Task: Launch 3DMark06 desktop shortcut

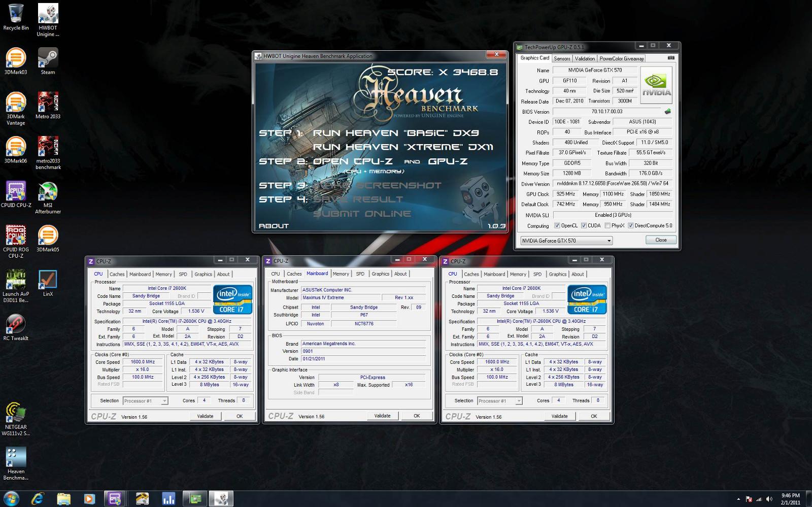Action: [x=16, y=150]
